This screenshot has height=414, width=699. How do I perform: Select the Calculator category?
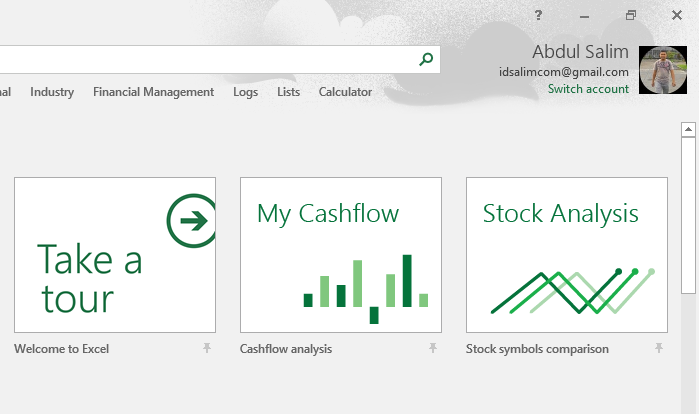345,92
